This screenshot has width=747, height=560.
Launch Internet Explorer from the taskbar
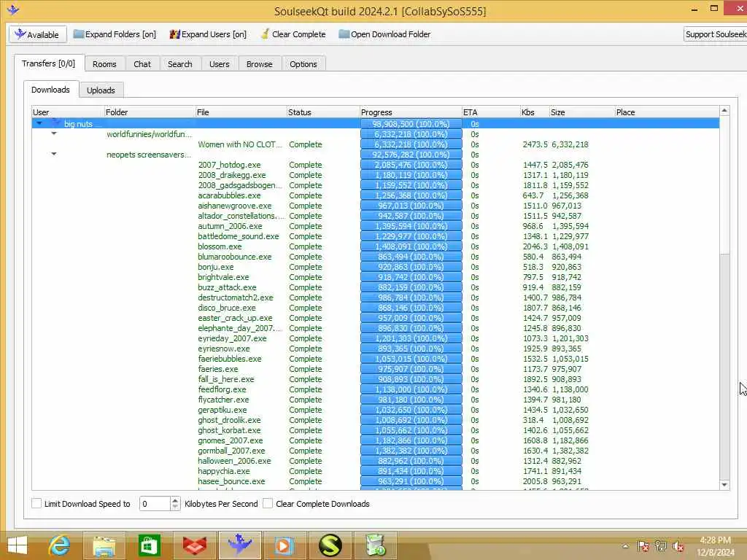click(x=60, y=545)
